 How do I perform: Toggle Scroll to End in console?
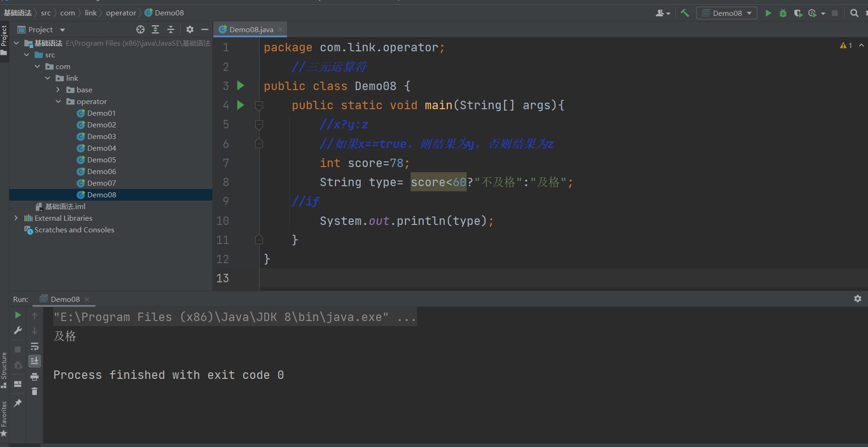click(35, 361)
